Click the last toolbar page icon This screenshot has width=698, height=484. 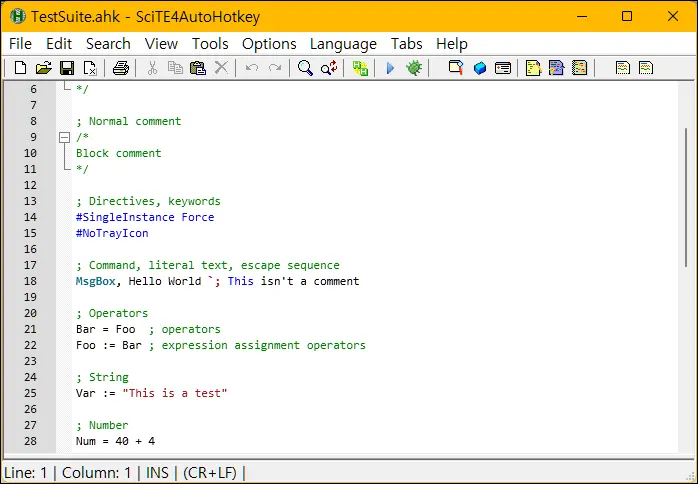tap(646, 68)
